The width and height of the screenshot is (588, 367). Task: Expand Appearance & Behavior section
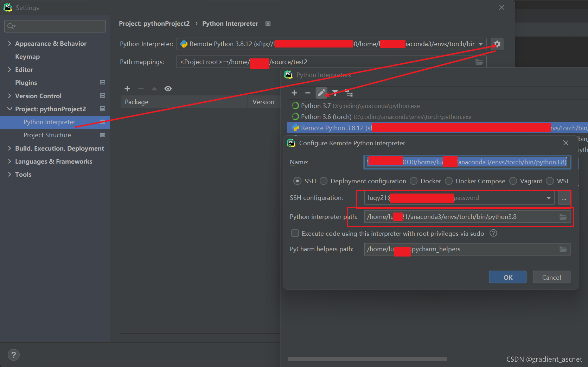[9, 43]
